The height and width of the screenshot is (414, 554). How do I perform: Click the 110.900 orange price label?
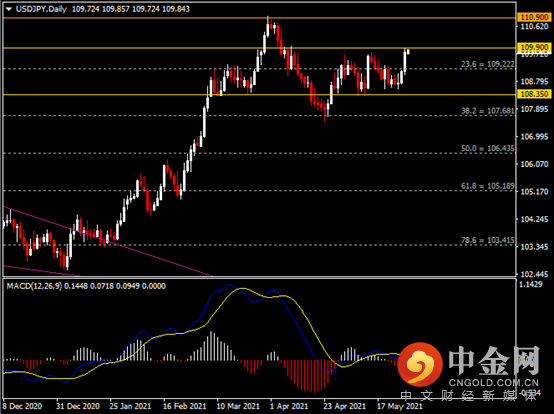(x=534, y=17)
